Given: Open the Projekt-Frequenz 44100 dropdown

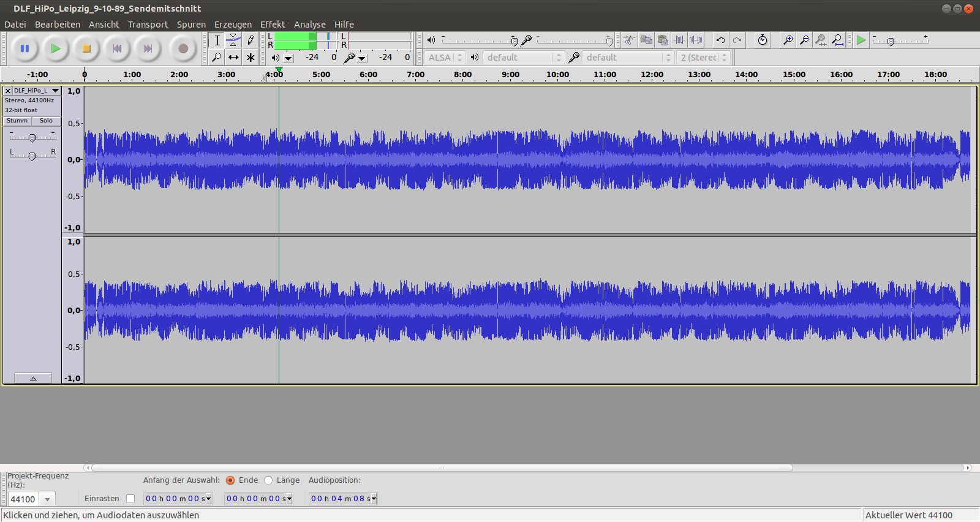Looking at the screenshot, I should click(x=47, y=499).
